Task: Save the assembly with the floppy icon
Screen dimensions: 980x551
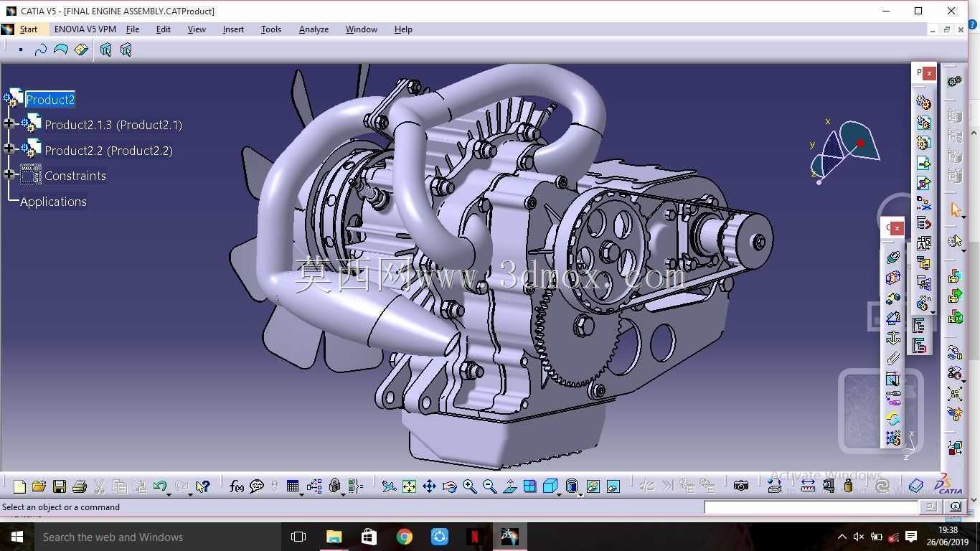Action: coord(60,486)
